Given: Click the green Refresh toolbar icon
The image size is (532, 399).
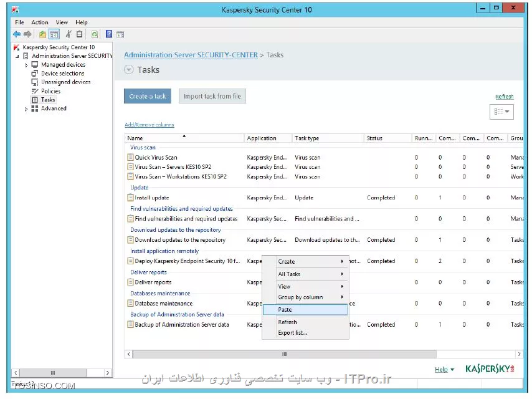Looking at the screenshot, I should (x=94, y=34).
